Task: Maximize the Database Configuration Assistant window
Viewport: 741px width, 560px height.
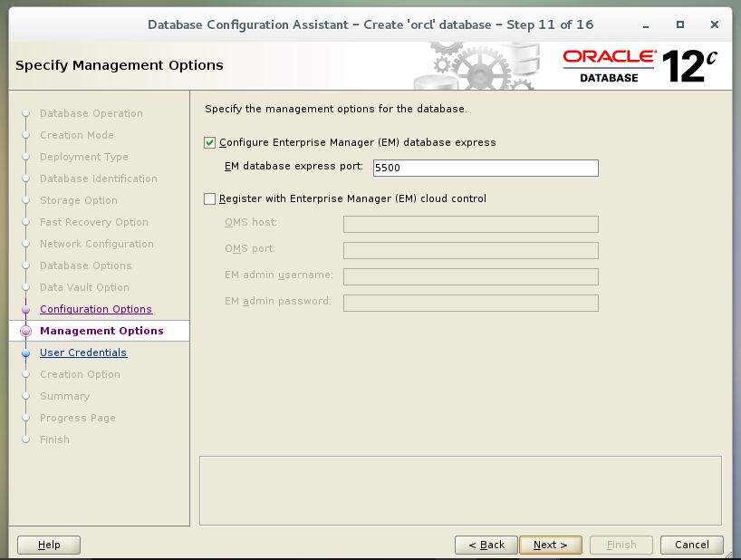Action: [x=680, y=24]
